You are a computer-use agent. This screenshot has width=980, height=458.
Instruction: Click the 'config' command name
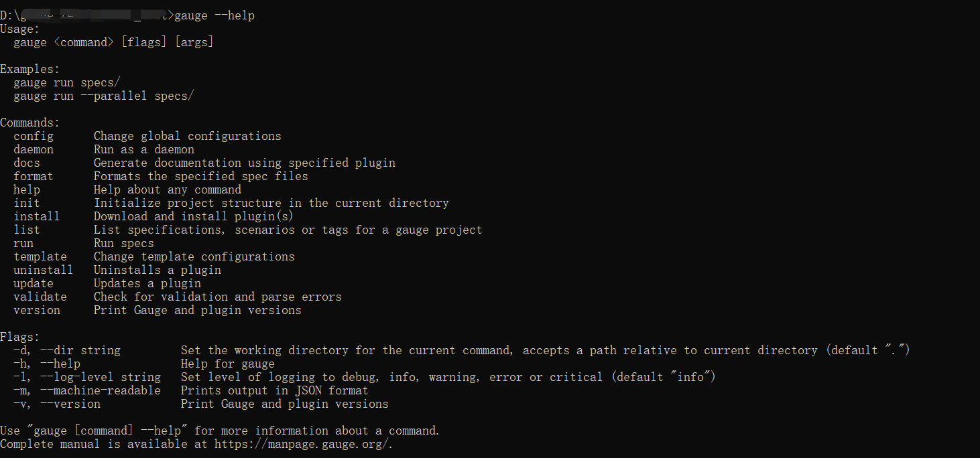34,136
